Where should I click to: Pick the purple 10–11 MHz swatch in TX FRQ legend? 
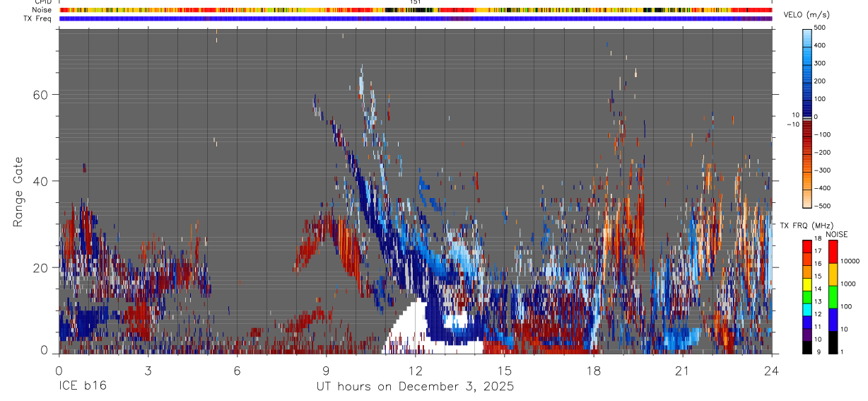[x=807, y=335]
